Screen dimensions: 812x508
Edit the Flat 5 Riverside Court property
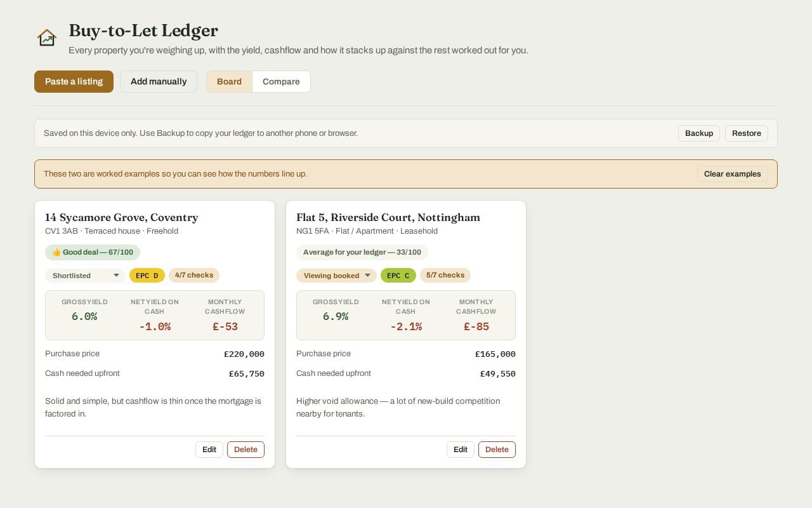coord(461,450)
